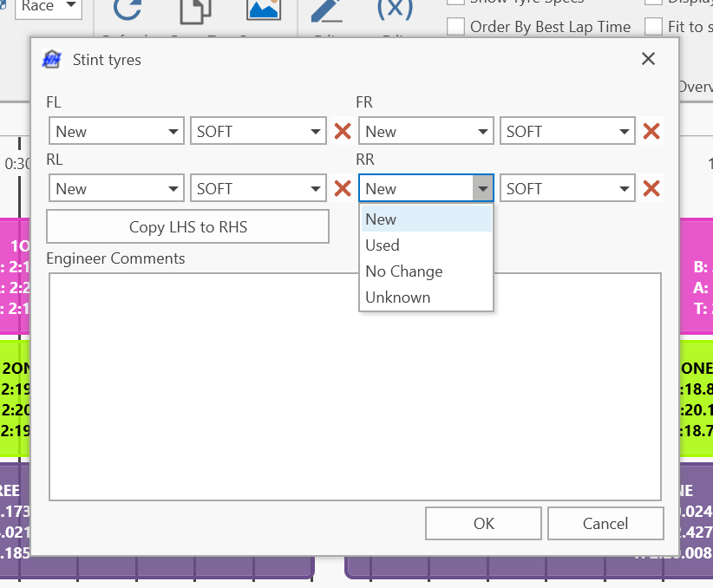The image size is (713, 588).
Task: Click the copy pages icon in the toolbar
Action: [195, 10]
